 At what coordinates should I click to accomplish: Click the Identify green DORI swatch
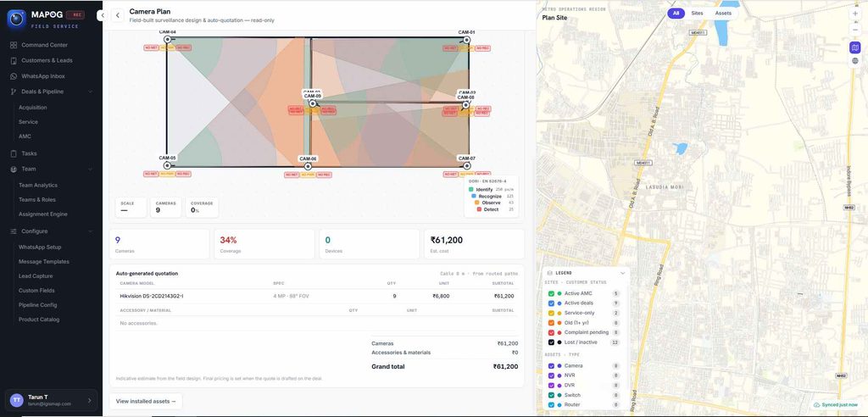(x=471, y=189)
